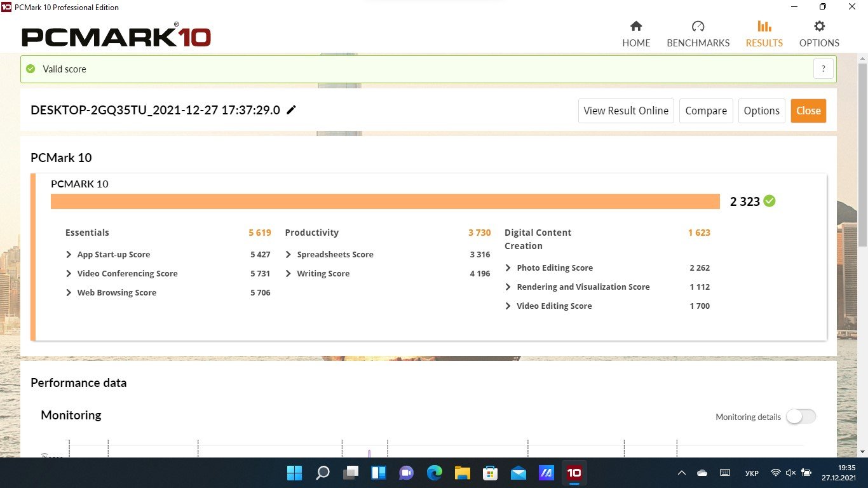Click the orange PCMark 10 score bar
The height and width of the screenshot is (488, 868).
pyautogui.click(x=385, y=201)
